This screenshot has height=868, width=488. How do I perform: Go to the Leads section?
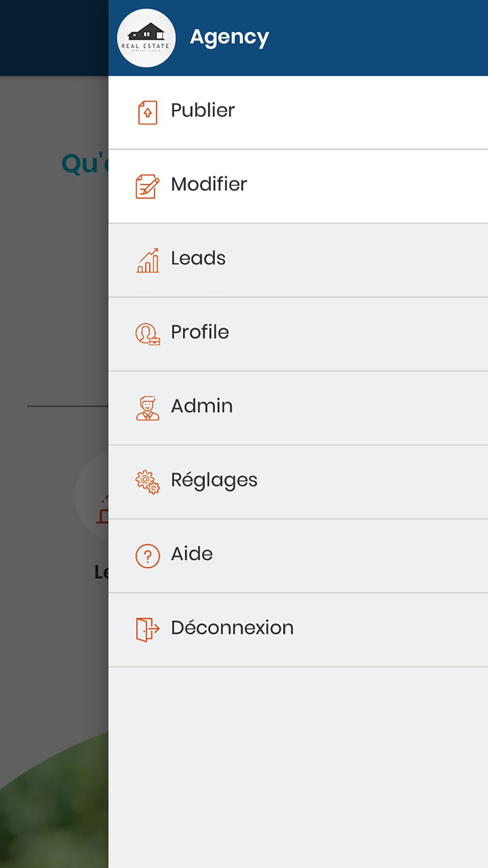(x=298, y=260)
